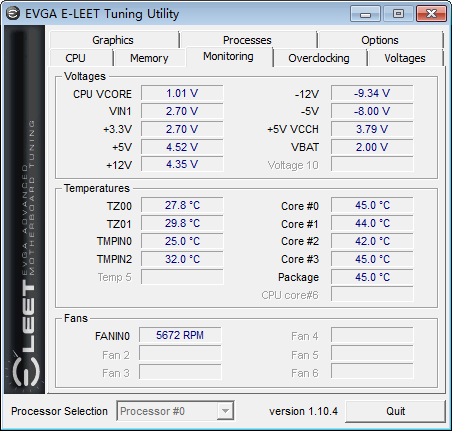
Task: Open the Voltages tab
Action: point(405,58)
